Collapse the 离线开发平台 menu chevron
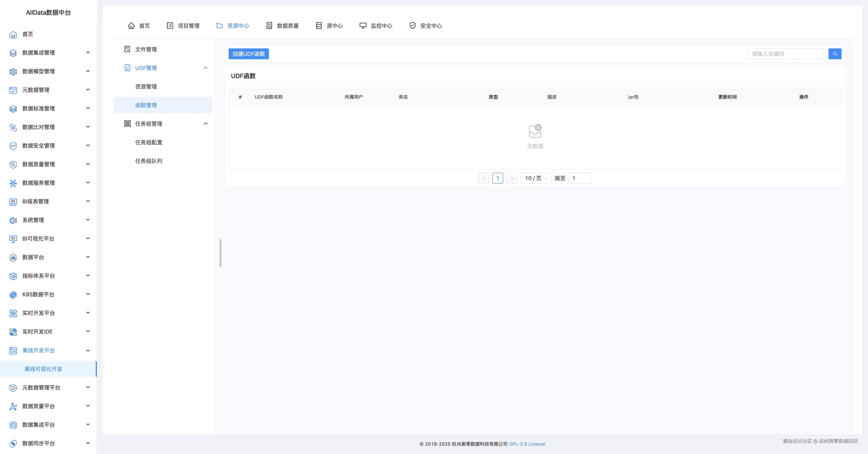The image size is (868, 454). point(88,351)
